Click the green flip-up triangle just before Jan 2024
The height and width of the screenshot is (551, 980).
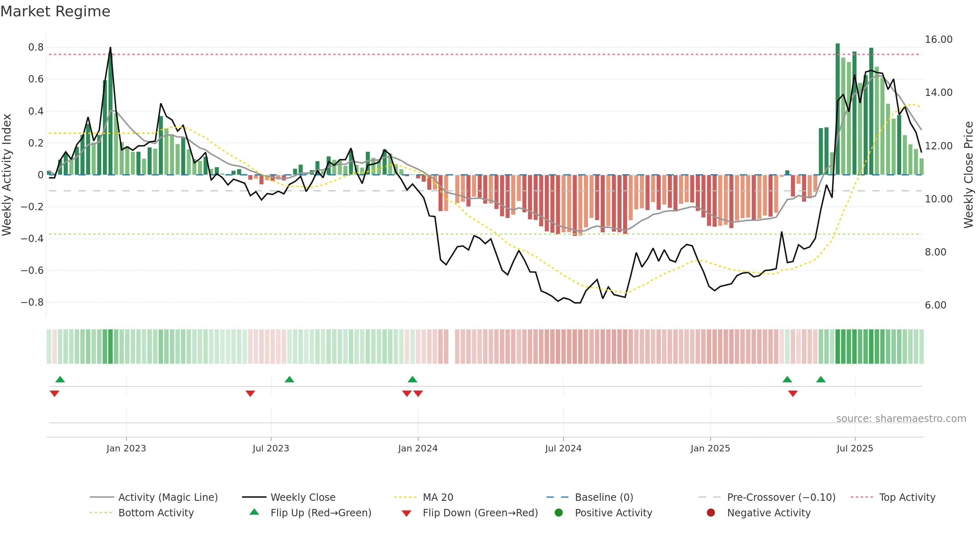pyautogui.click(x=412, y=380)
